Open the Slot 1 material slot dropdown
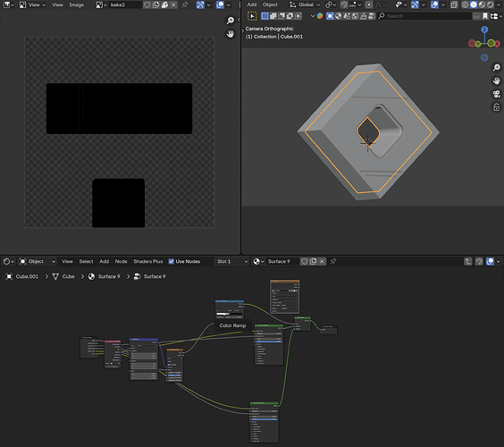This screenshot has width=504, height=447. click(x=232, y=261)
